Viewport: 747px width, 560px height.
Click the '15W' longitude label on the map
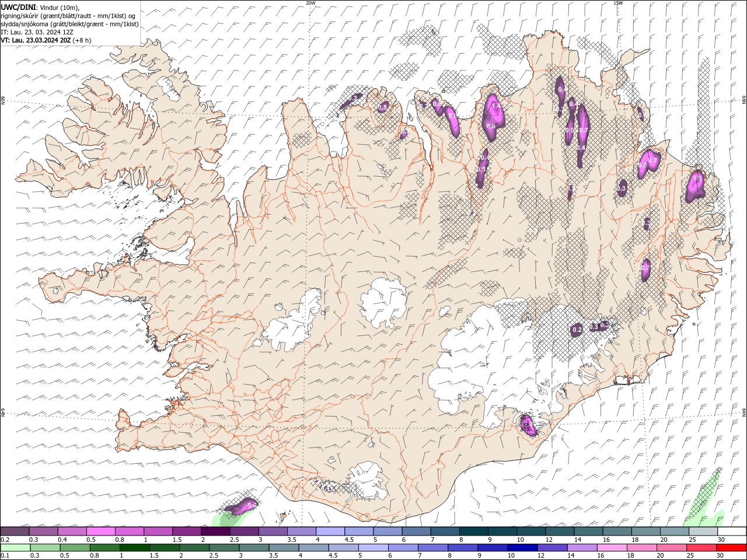(x=618, y=3)
